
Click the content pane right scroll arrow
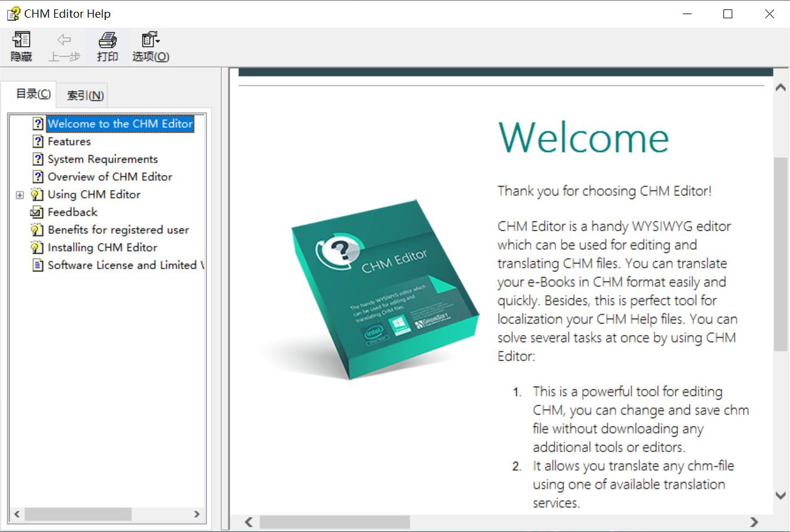pos(754,522)
